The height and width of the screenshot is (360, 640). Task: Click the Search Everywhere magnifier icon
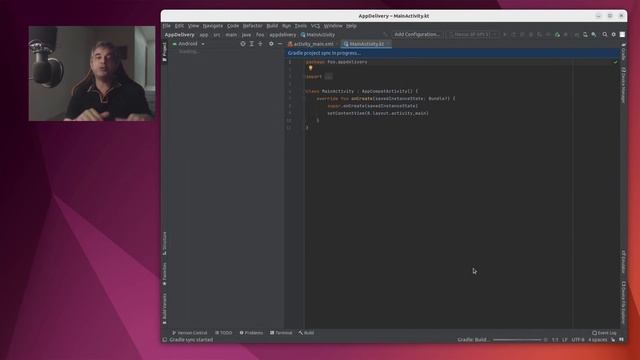click(605, 35)
